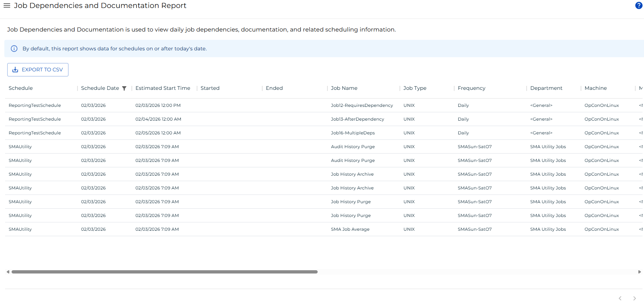Go to next page with right chevron
The width and height of the screenshot is (644, 305).
click(634, 298)
